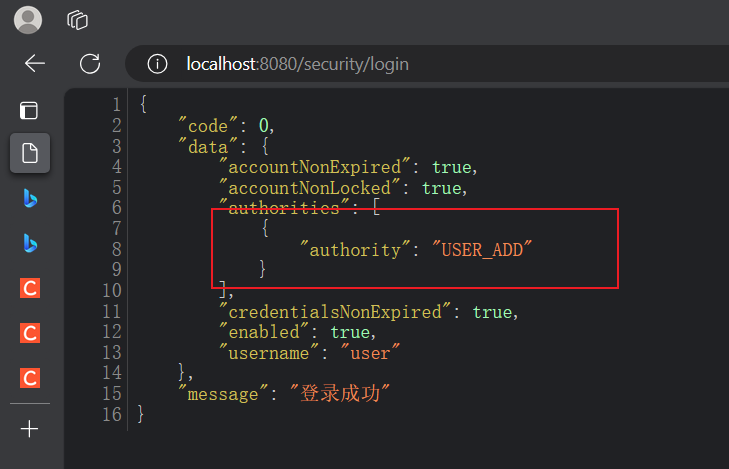Go back to the previous page
This screenshot has width=729, height=469.
[35, 64]
